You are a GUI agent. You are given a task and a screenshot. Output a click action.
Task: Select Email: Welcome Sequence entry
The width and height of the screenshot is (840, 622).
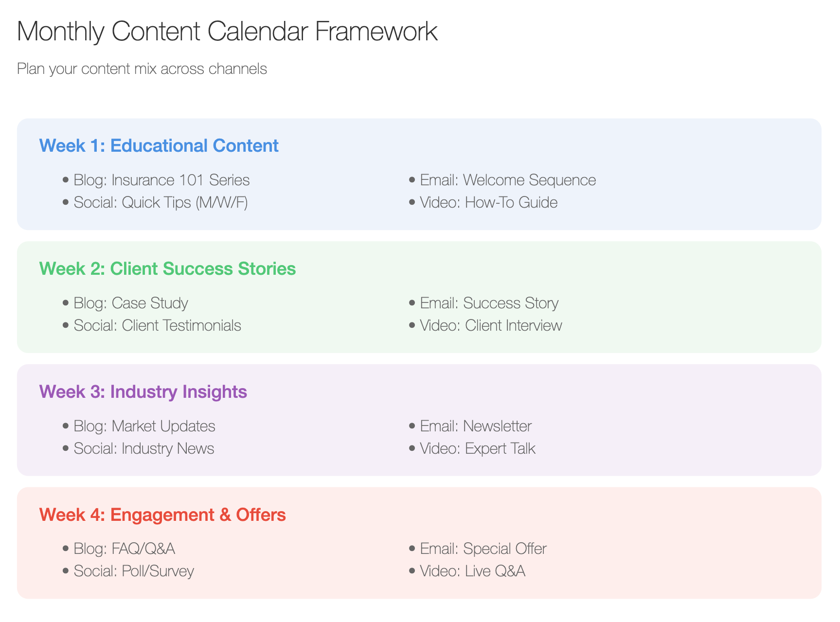coord(508,180)
